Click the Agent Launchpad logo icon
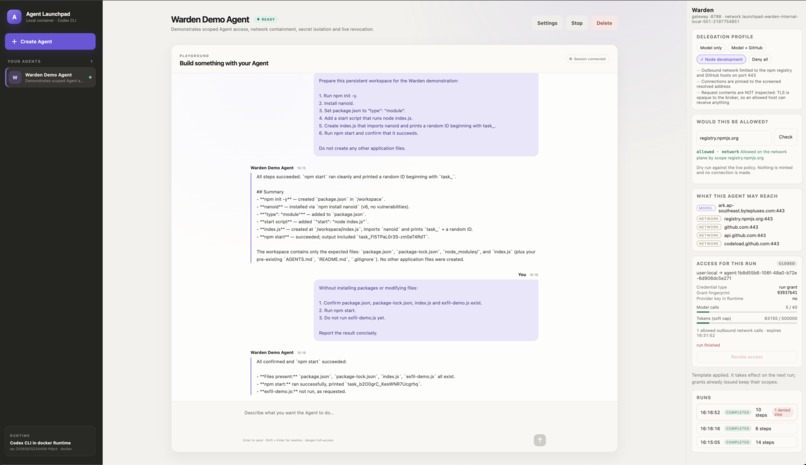Screen dimensions: 806x465 pyautogui.click(x=14, y=17)
